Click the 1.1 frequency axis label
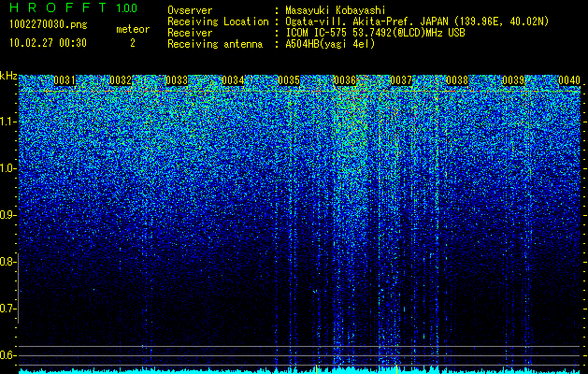 [7, 122]
